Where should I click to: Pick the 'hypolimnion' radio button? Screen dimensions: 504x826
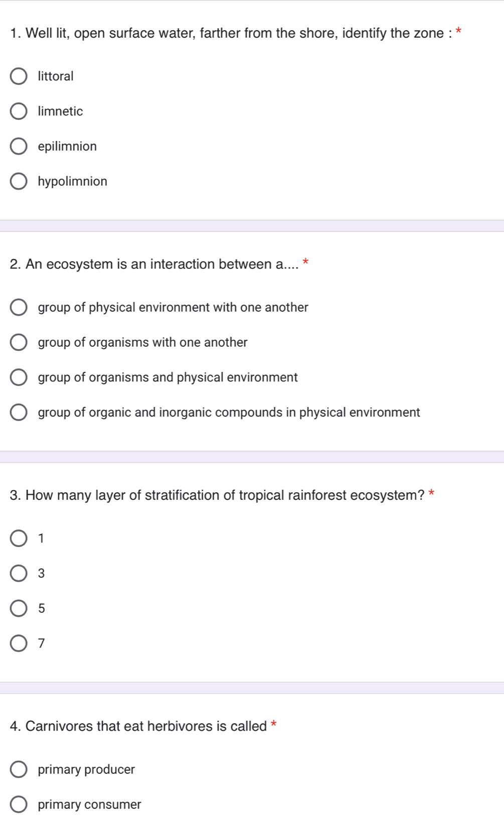coord(19,182)
